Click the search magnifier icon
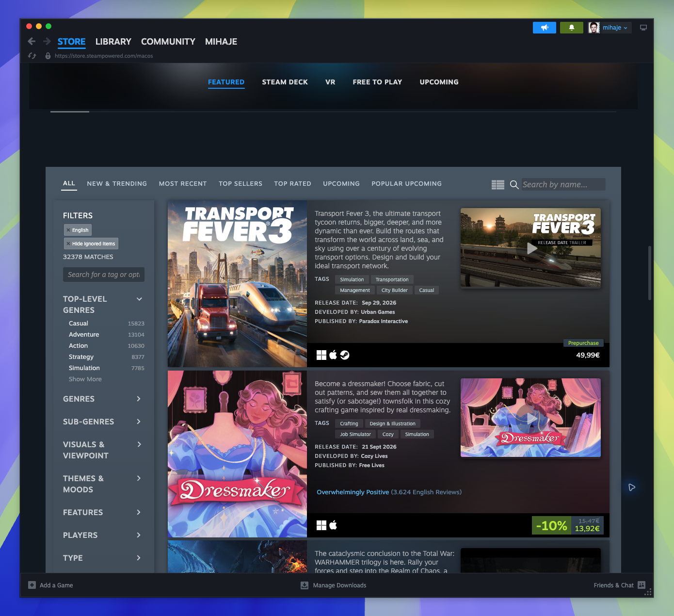 514,184
